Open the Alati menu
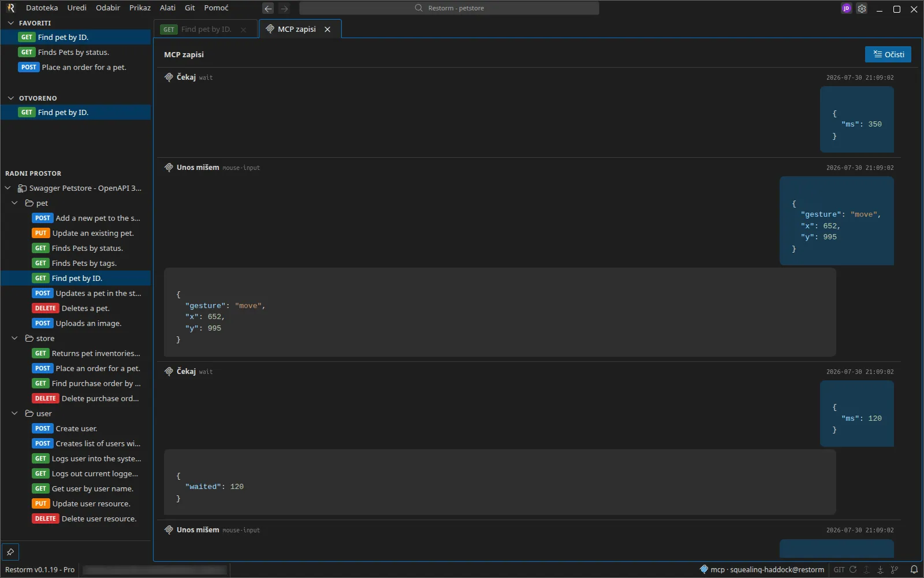Image resolution: width=924 pixels, height=578 pixels. (x=167, y=8)
